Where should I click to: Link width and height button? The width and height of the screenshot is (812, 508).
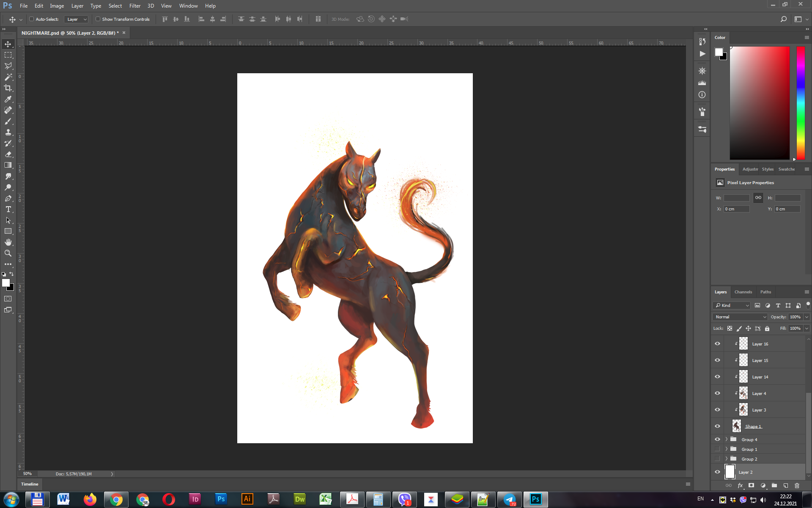758,198
